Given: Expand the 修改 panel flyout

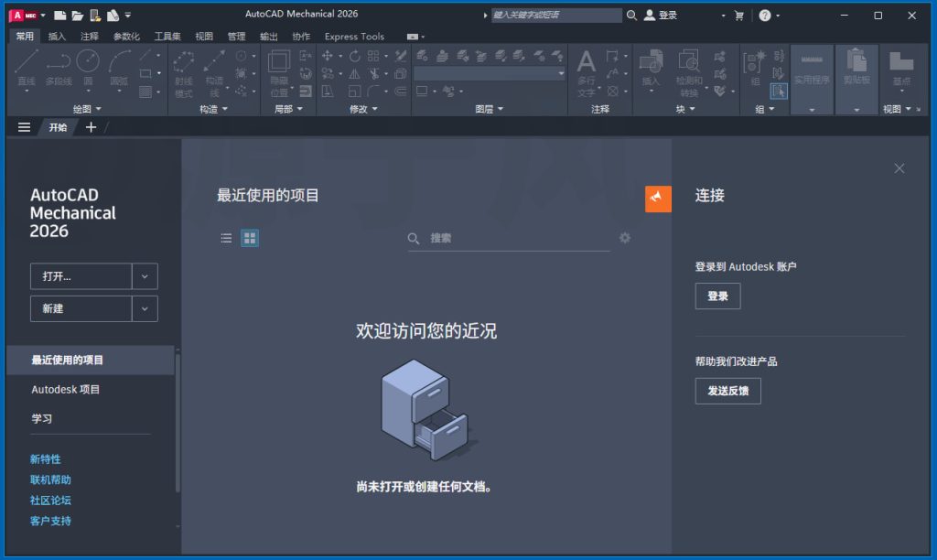Looking at the screenshot, I should [x=364, y=109].
